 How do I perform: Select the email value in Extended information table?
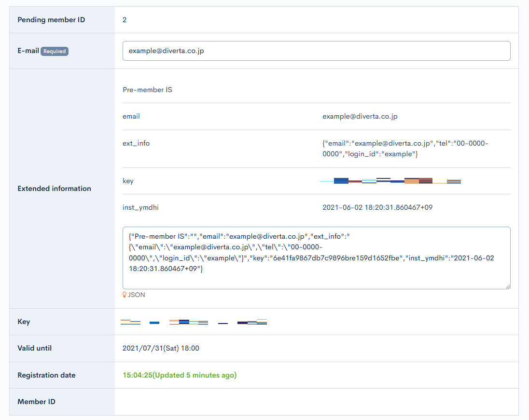360,117
